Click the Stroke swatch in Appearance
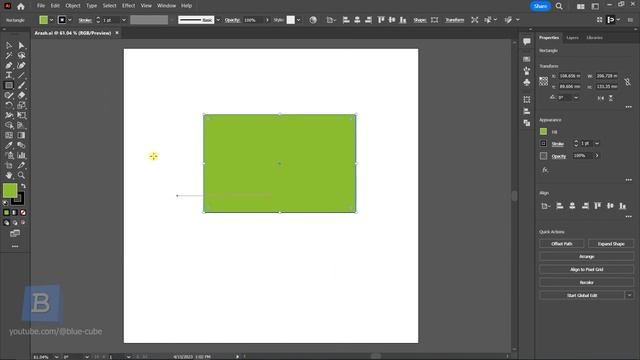Screen dimensions: 640x360 click(543, 144)
